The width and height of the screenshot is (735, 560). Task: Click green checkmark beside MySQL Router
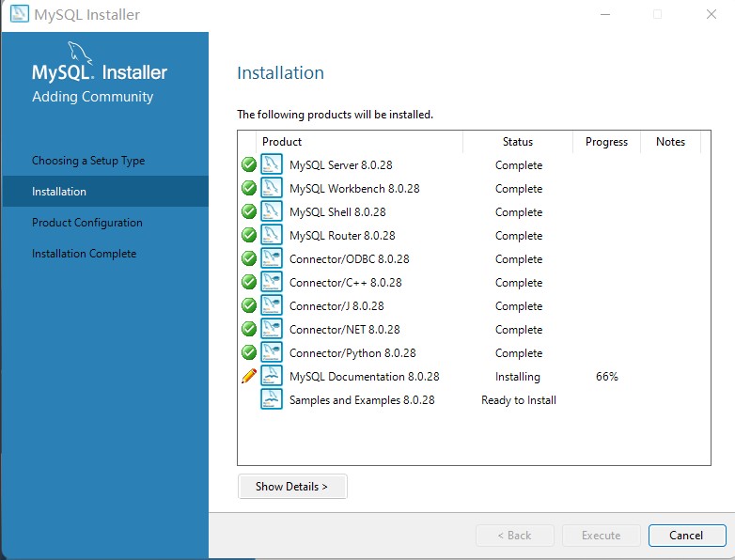tap(249, 235)
